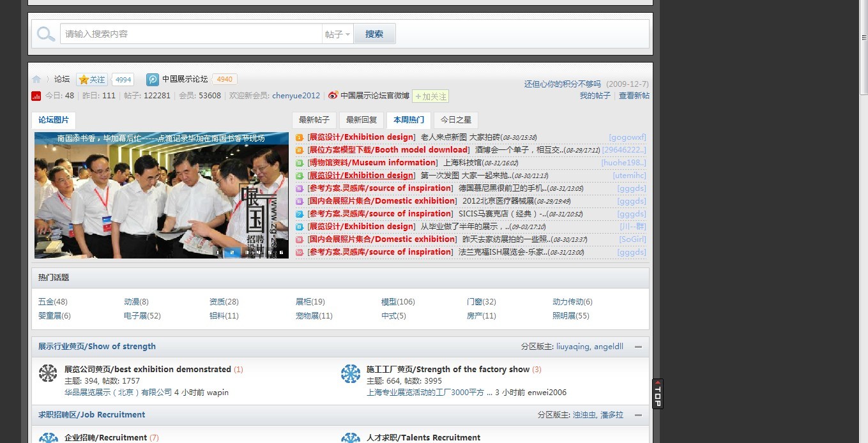This screenshot has width=868, height=443.
Task: Open 展览公司黄页/best exhibition demonstrated forum
Action: (148, 369)
